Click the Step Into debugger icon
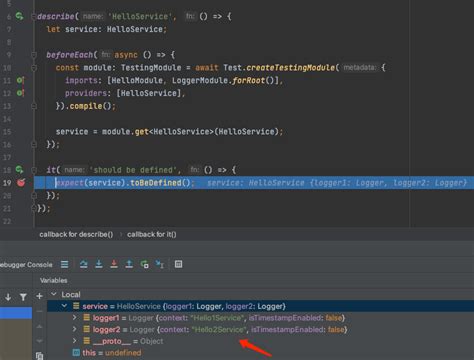Image resolution: width=474 pixels, height=360 pixels. click(99, 264)
